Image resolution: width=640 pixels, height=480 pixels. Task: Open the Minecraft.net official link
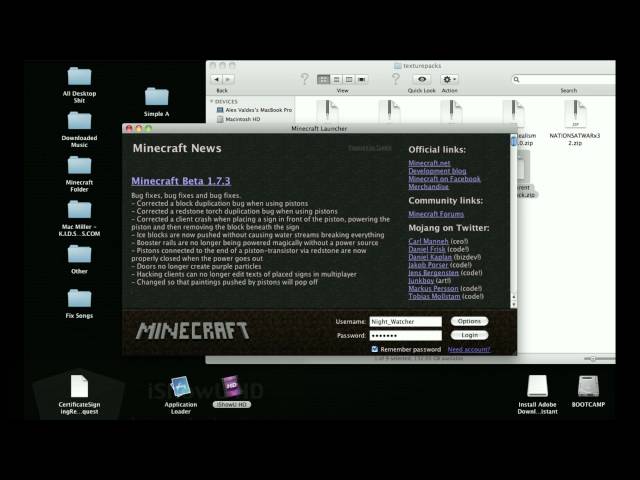pyautogui.click(x=429, y=163)
